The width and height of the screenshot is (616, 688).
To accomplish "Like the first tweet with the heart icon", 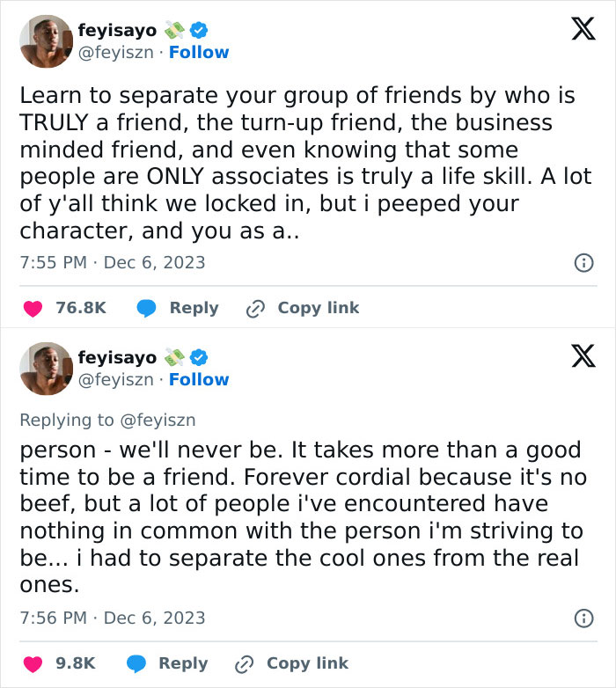I will tap(33, 308).
